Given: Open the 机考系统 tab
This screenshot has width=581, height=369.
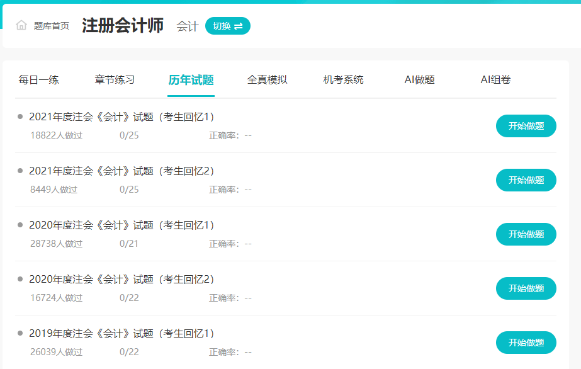Looking at the screenshot, I should (x=343, y=80).
